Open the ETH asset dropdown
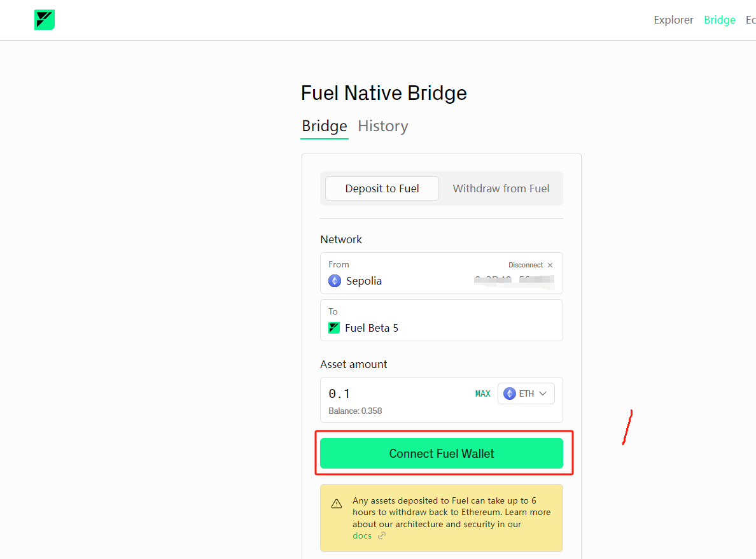Image resolution: width=756 pixels, height=559 pixels. [x=526, y=393]
